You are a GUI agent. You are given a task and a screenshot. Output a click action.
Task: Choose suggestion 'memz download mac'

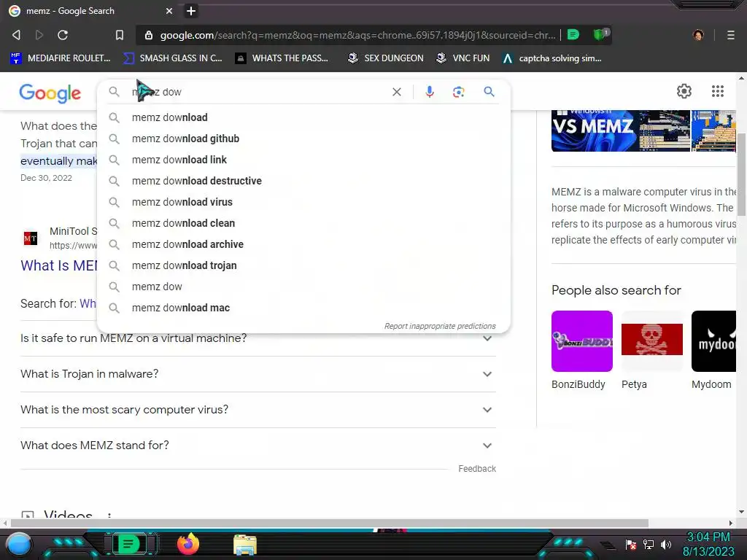[303, 308]
